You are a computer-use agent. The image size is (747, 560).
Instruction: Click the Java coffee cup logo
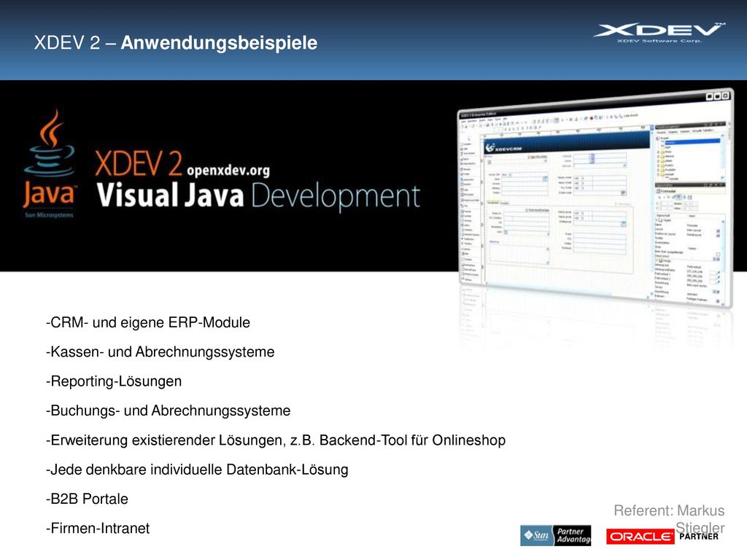pyautogui.click(x=49, y=163)
